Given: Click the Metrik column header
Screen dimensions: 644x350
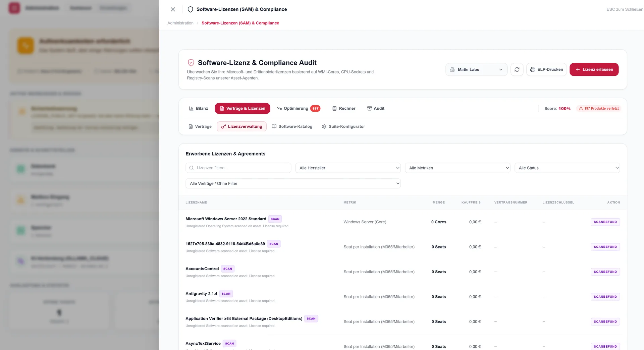Looking at the screenshot, I should click(350, 202).
